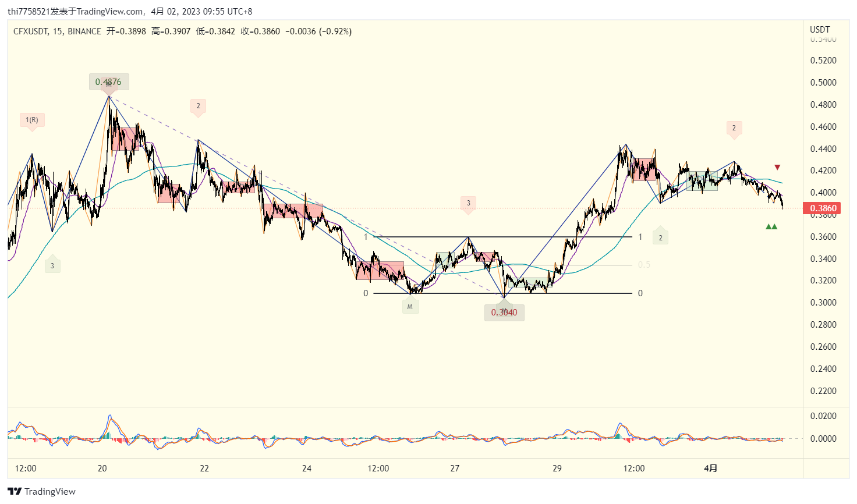Click the 0.4000 price axis label
Viewport: 857px width, 504px height.
pos(823,193)
